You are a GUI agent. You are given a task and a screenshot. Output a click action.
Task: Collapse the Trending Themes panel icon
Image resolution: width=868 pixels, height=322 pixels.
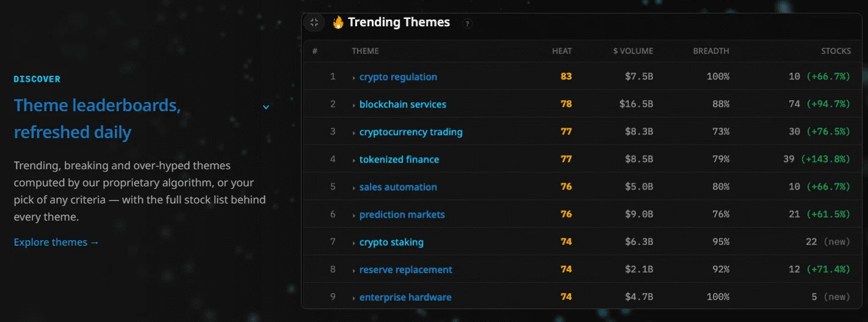pyautogui.click(x=314, y=23)
